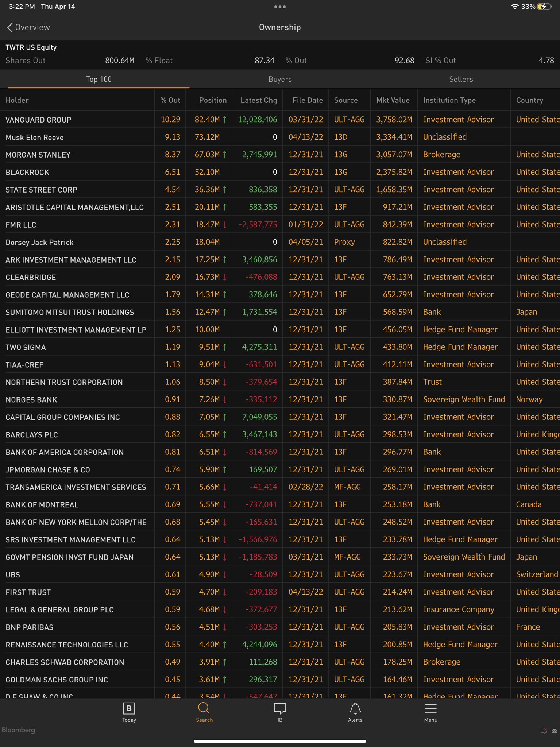560x747 pixels.
Task: Select GOVMT PENSION INVST FUND JAPAN row
Action: (280, 557)
